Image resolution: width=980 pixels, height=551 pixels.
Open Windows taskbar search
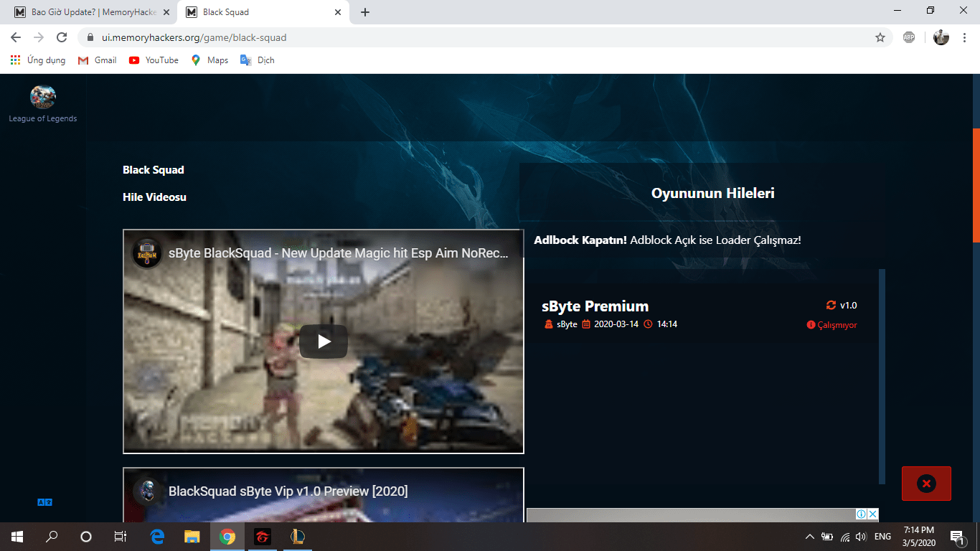pos(52,536)
